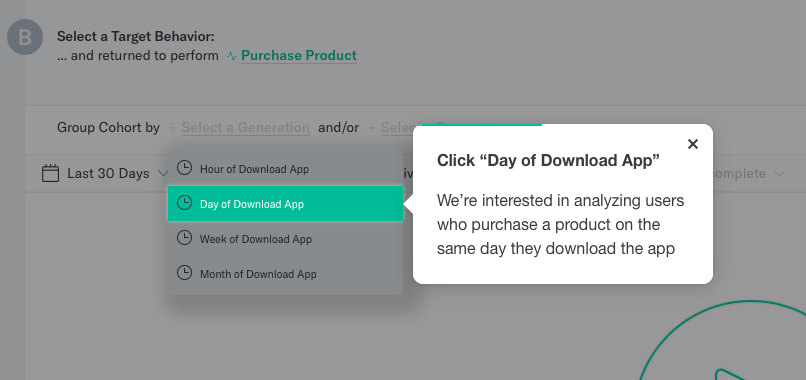
Task: Click the clock icon for Month of Download App
Action: click(x=184, y=273)
